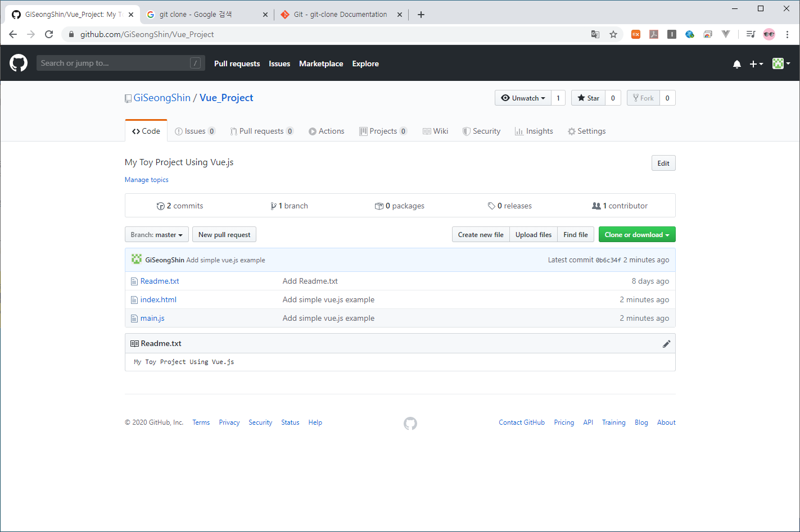View the 0 releases link
This screenshot has height=532, width=800.
click(x=510, y=206)
